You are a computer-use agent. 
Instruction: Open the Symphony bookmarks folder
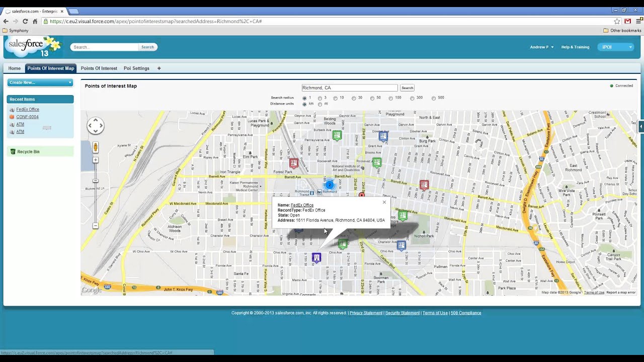point(16,31)
